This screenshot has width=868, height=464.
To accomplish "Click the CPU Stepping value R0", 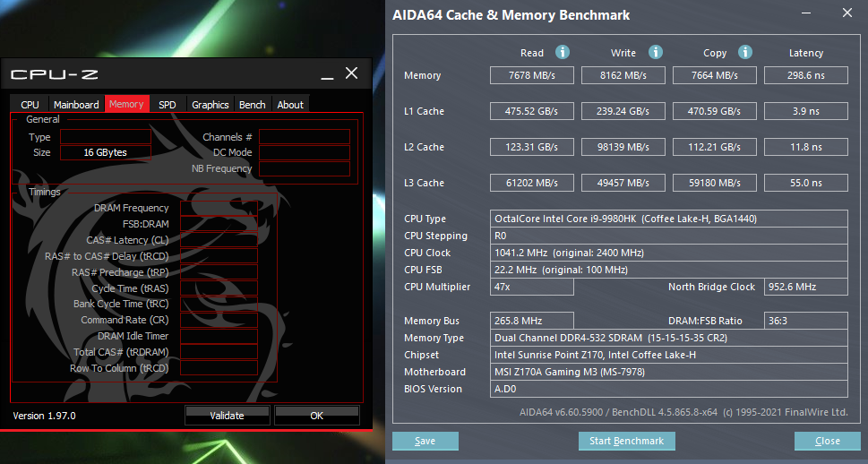I will (669, 236).
